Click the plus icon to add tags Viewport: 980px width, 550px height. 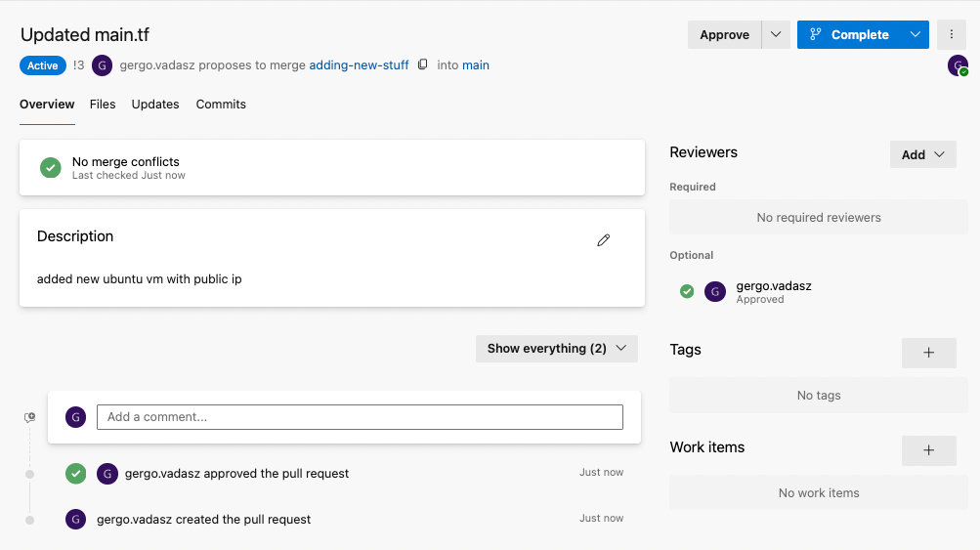928,353
